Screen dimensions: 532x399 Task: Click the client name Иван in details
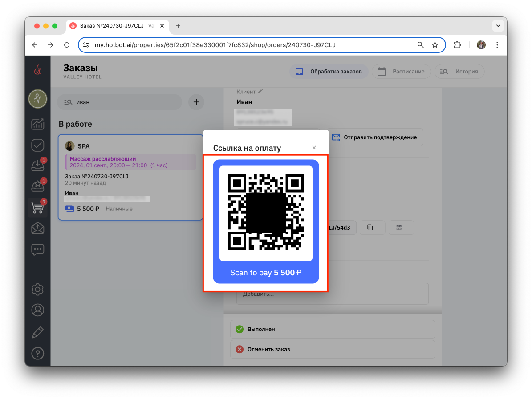(244, 102)
